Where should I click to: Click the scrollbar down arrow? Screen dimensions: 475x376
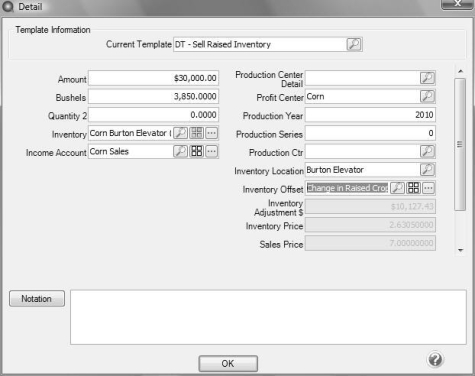pyautogui.click(x=461, y=250)
